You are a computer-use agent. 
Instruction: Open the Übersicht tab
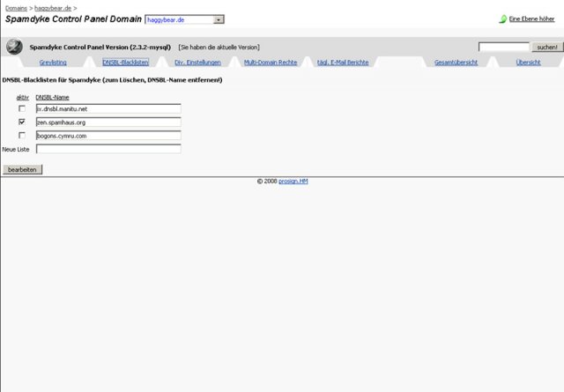[528, 63]
